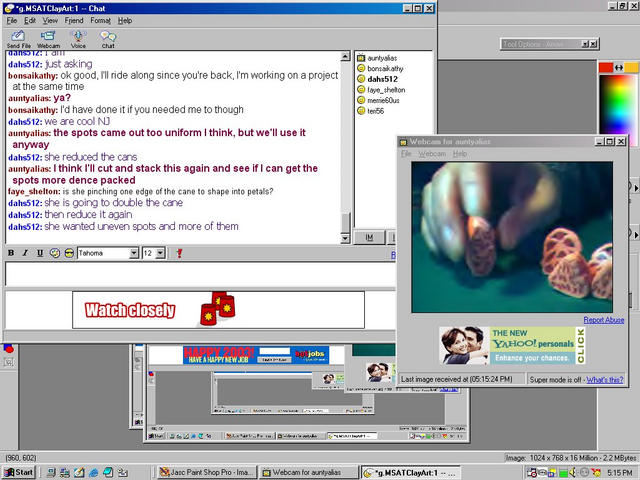
Task: Select bonsaikathy in the user list
Action: 385,69
